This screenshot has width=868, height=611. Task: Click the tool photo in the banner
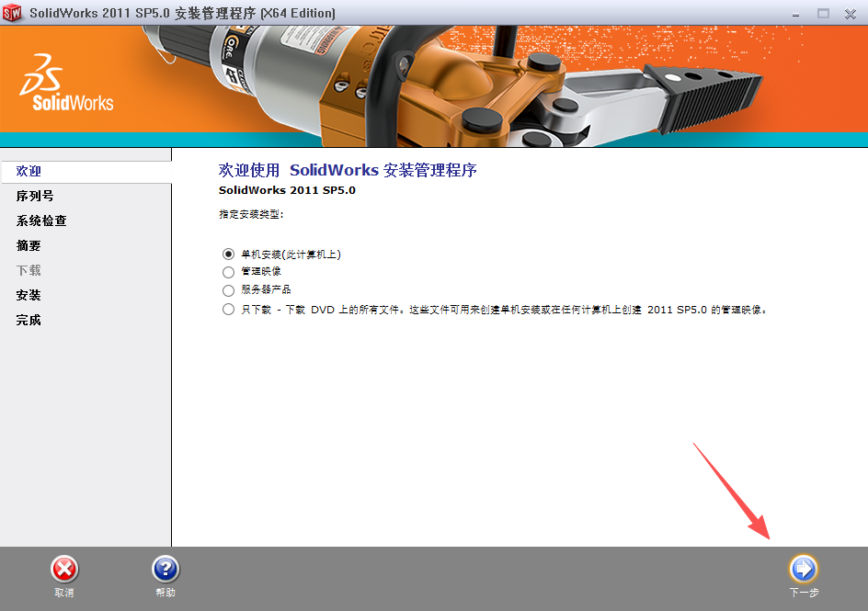[x=497, y=83]
